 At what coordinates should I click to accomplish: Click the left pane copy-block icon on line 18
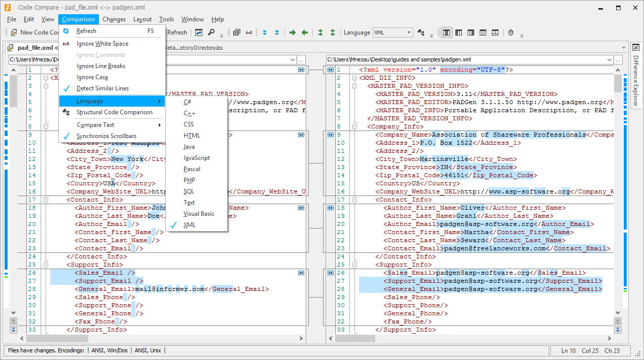[301, 208]
